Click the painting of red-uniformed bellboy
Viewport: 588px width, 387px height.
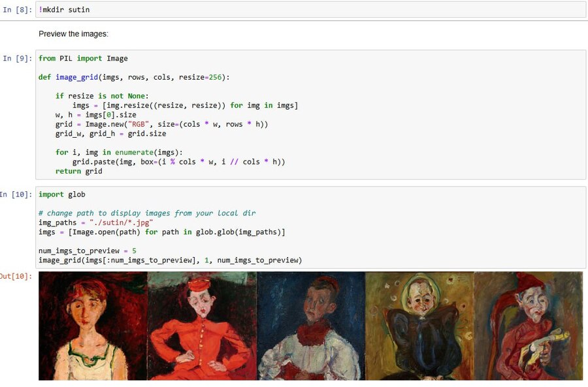click(202, 326)
